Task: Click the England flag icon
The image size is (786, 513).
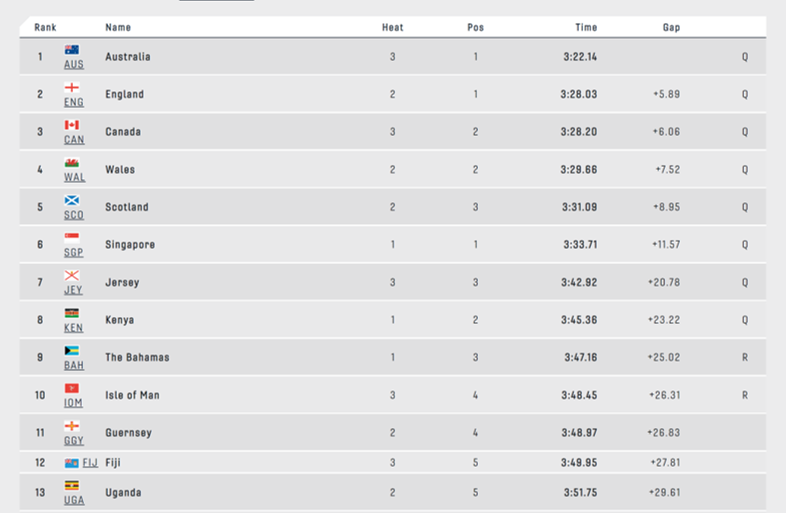Action: pos(72,87)
